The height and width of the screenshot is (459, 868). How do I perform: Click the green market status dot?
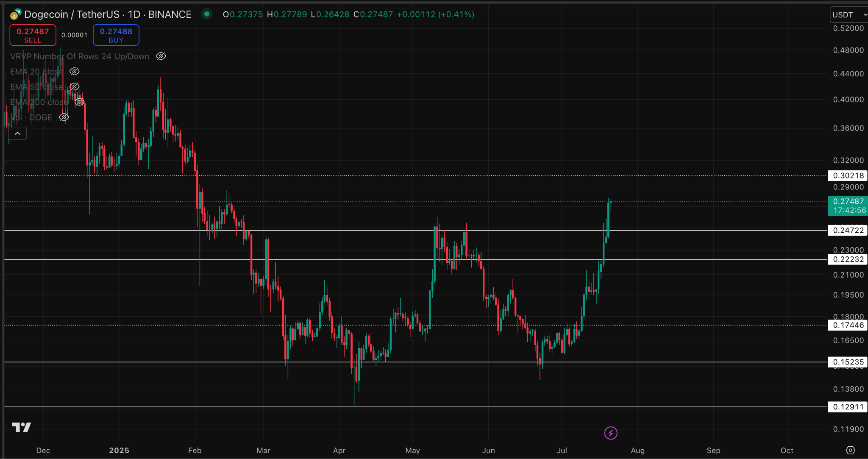pyautogui.click(x=207, y=14)
